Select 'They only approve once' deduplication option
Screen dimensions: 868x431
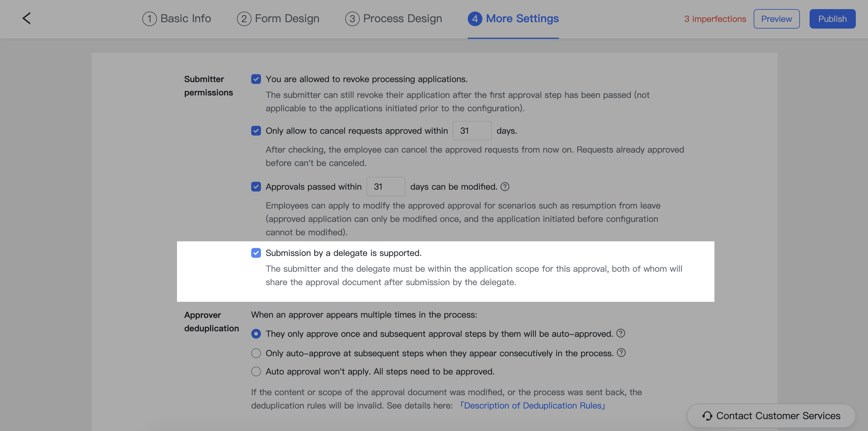[256, 334]
